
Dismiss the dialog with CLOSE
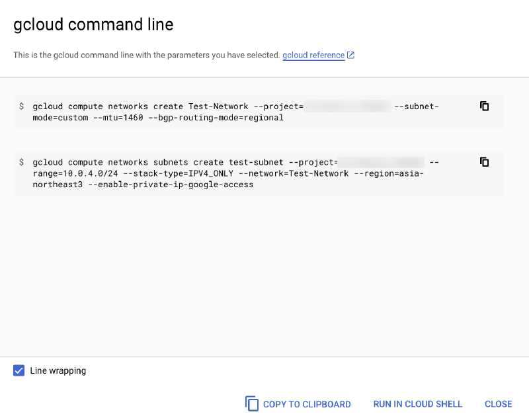tap(498, 403)
